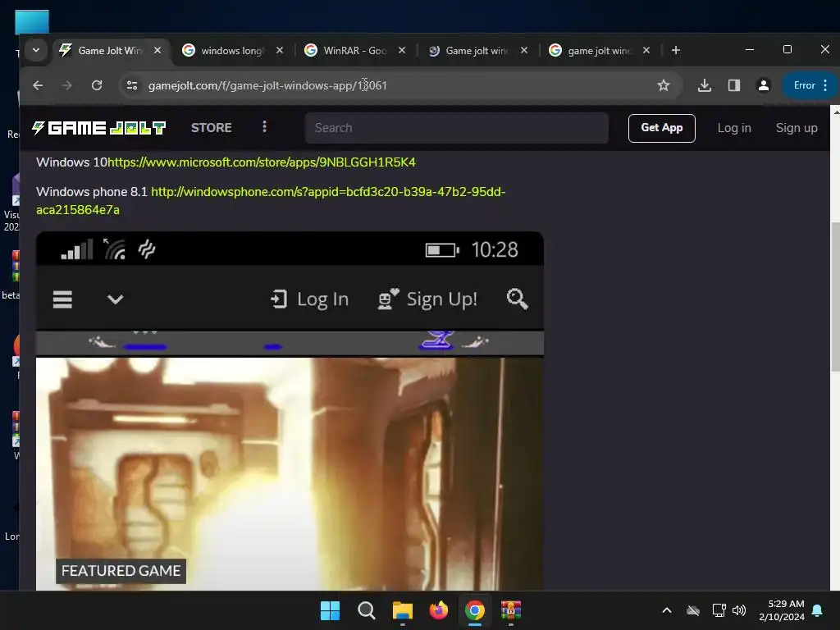Bookmark this page with the star

click(663, 85)
